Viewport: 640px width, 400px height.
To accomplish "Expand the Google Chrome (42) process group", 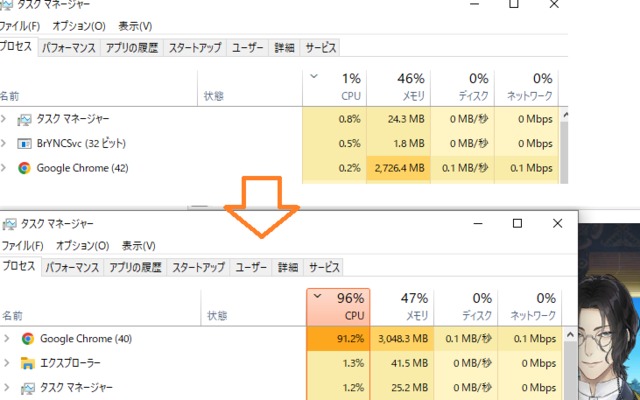I will point(4,167).
